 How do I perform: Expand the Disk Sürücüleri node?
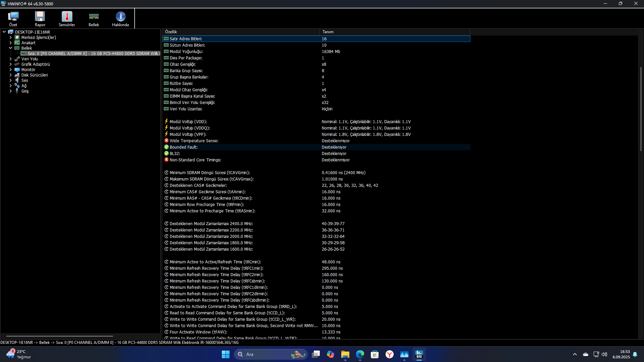point(11,75)
